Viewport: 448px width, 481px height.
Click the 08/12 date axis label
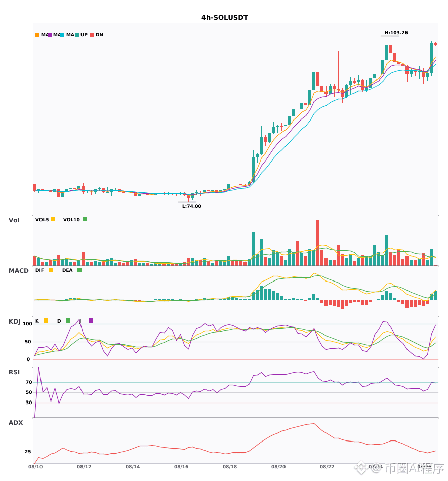[x=84, y=467]
